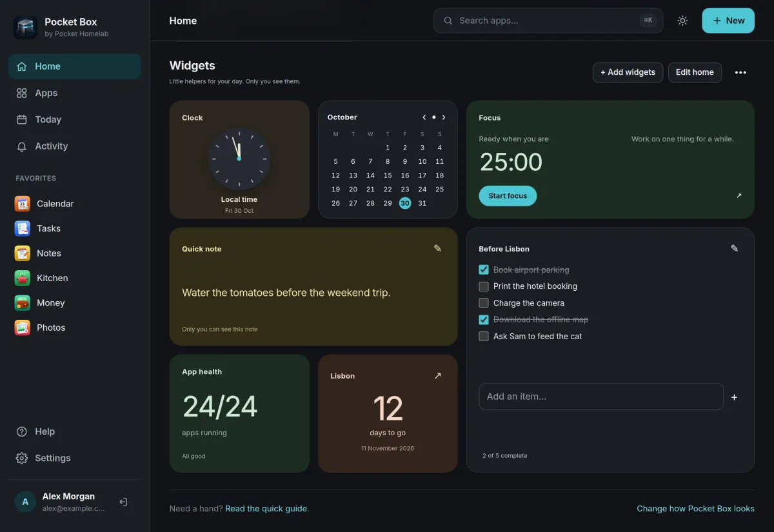The width and height of the screenshot is (774, 532).
Task: Check Print the hotel booking
Action: coord(484,286)
